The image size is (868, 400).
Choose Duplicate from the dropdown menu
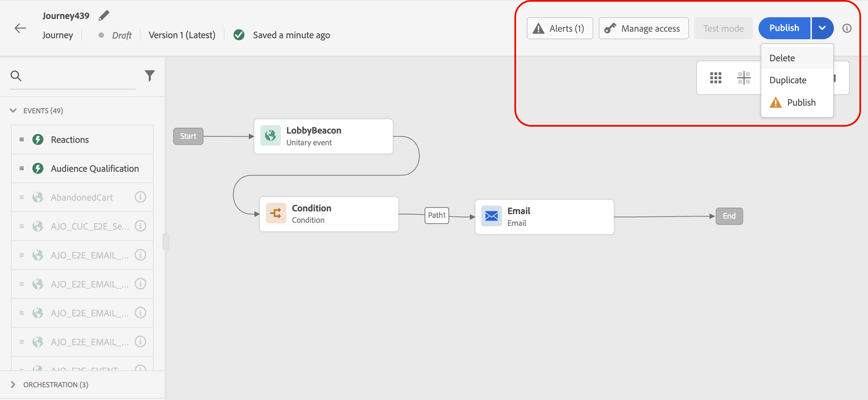pos(787,80)
